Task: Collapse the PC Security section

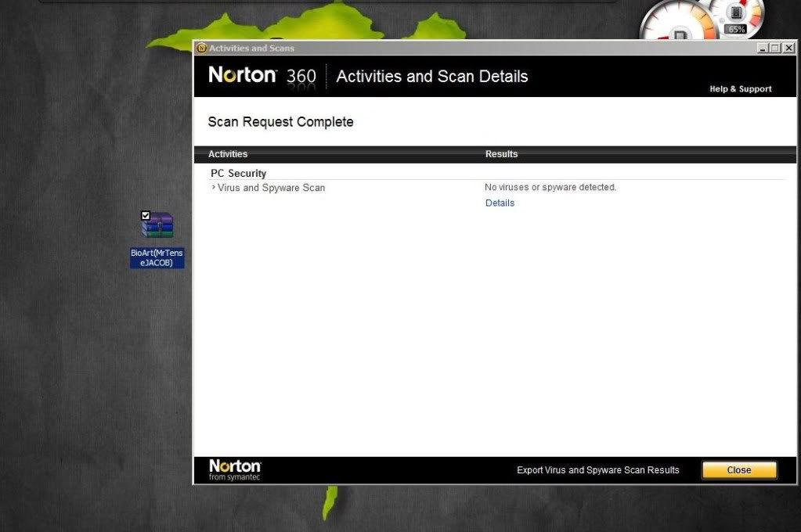Action: click(238, 173)
